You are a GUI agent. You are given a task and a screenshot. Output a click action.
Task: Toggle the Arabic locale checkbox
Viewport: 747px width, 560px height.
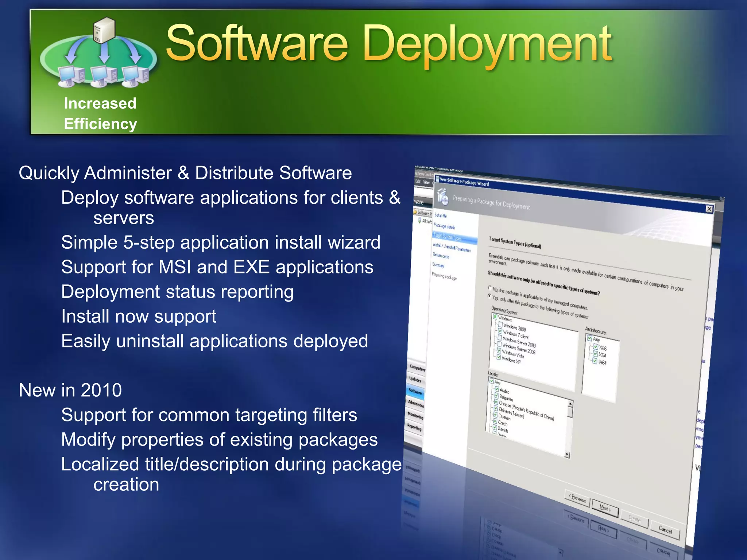pyautogui.click(x=496, y=389)
